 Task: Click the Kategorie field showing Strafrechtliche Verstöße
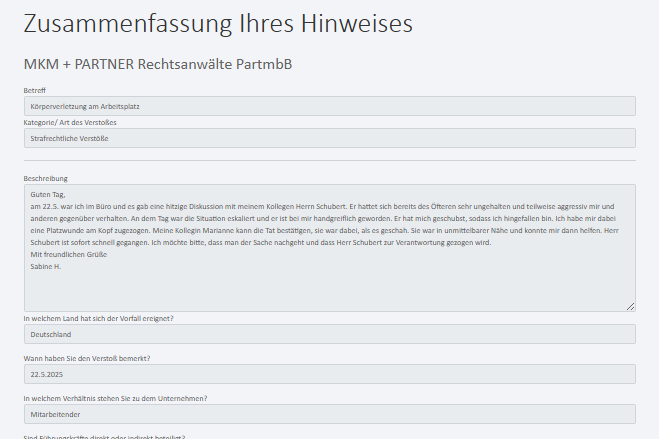(329, 138)
